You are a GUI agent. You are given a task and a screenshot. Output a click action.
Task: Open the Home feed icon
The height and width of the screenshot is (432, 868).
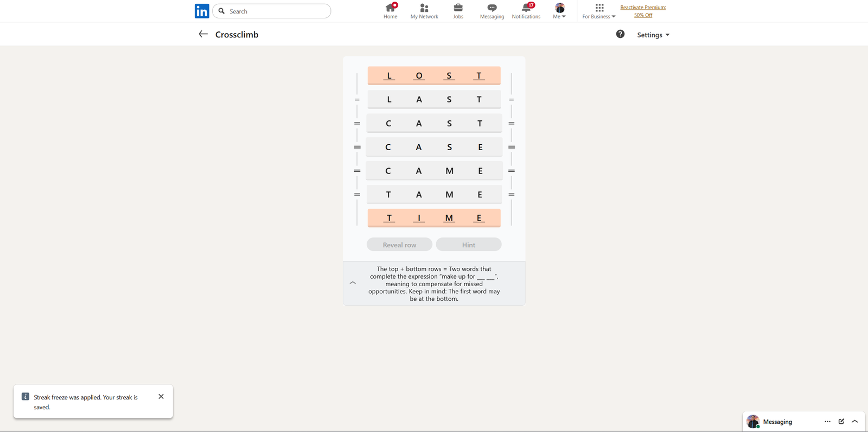click(x=390, y=8)
